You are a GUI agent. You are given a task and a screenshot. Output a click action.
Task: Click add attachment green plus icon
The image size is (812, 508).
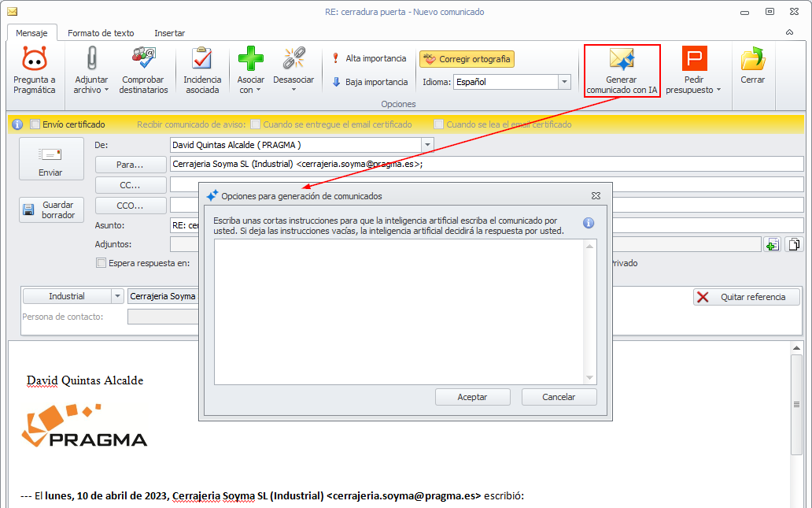(772, 244)
